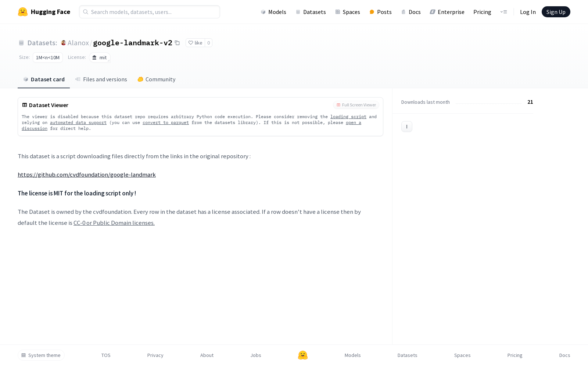Click the mit license tag
Viewport: 588px width, 368px height.
pos(100,57)
